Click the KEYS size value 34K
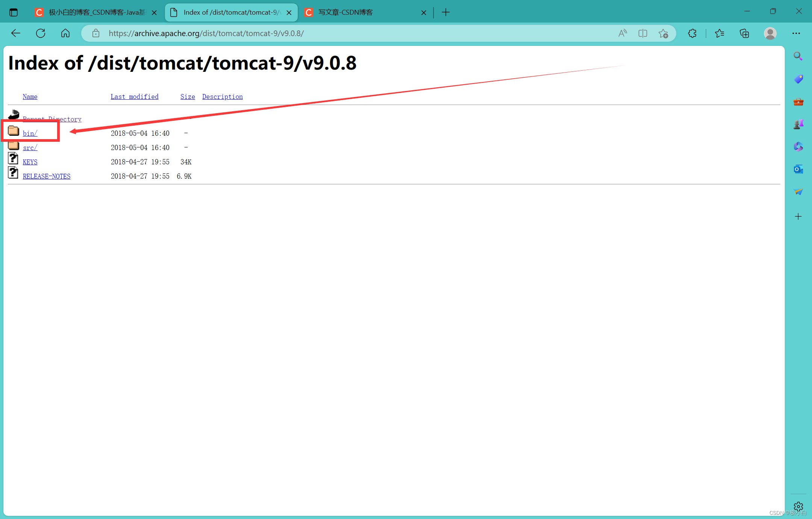The height and width of the screenshot is (519, 812). click(186, 162)
